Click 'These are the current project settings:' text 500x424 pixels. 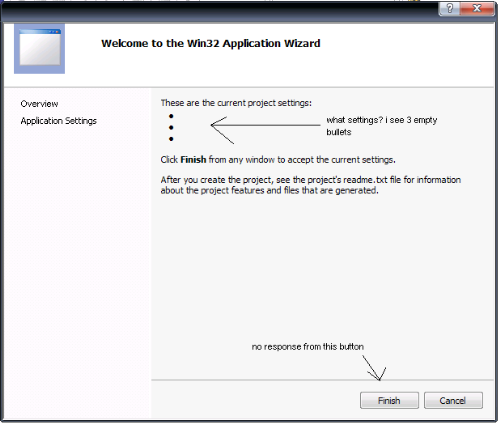[x=236, y=103]
